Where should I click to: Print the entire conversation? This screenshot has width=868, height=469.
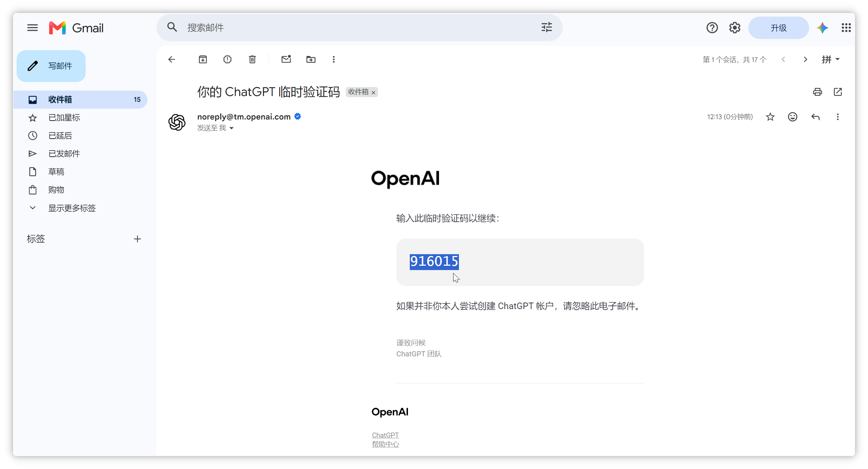click(817, 92)
